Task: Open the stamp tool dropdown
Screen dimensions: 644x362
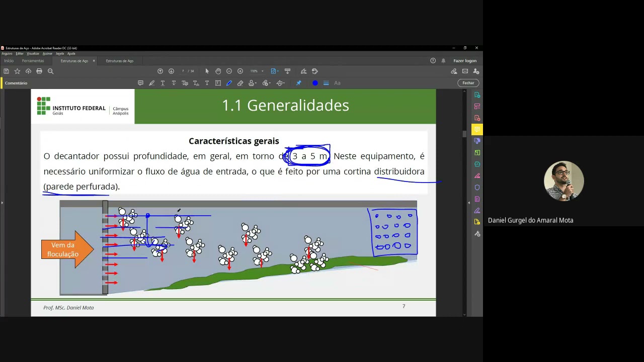Action: pos(253,83)
